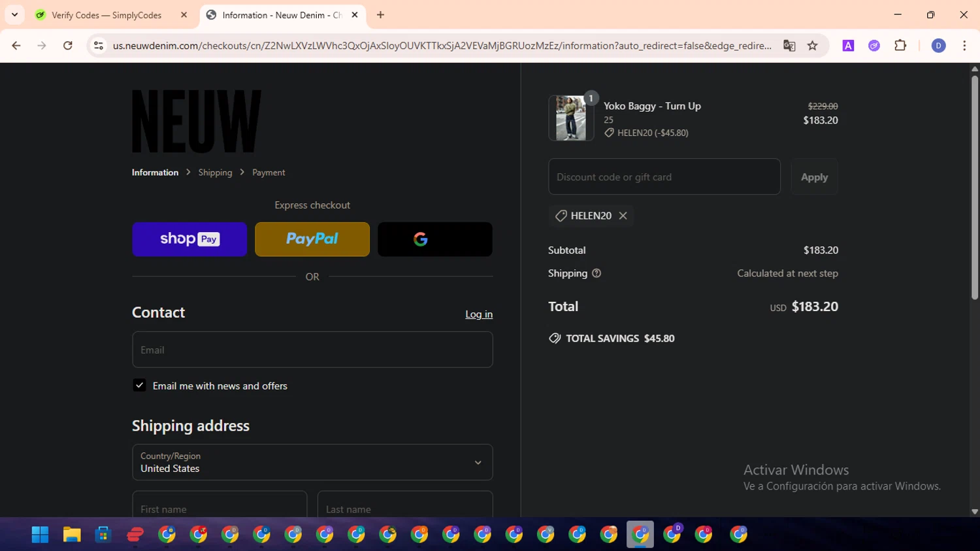Restore down the Chrome window
This screenshot has width=980, height=551.
930,14
